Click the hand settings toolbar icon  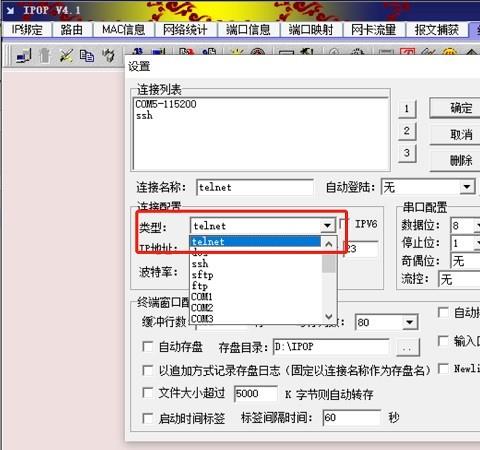[108, 56]
